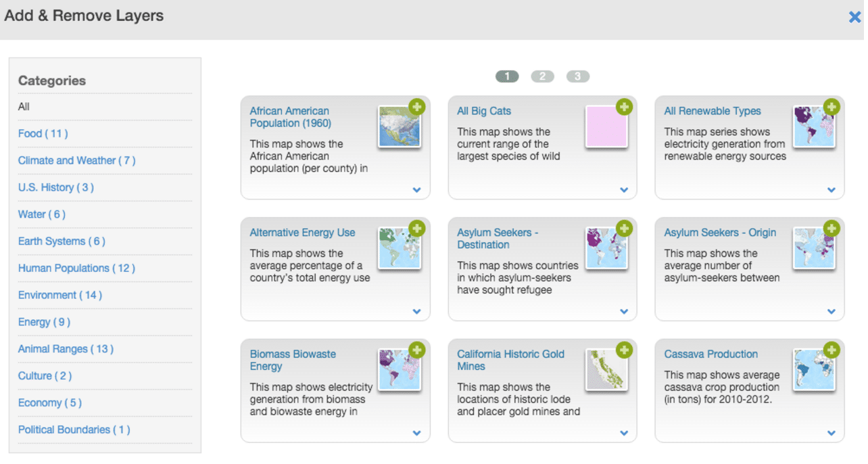Go to page 2 of layers

542,76
